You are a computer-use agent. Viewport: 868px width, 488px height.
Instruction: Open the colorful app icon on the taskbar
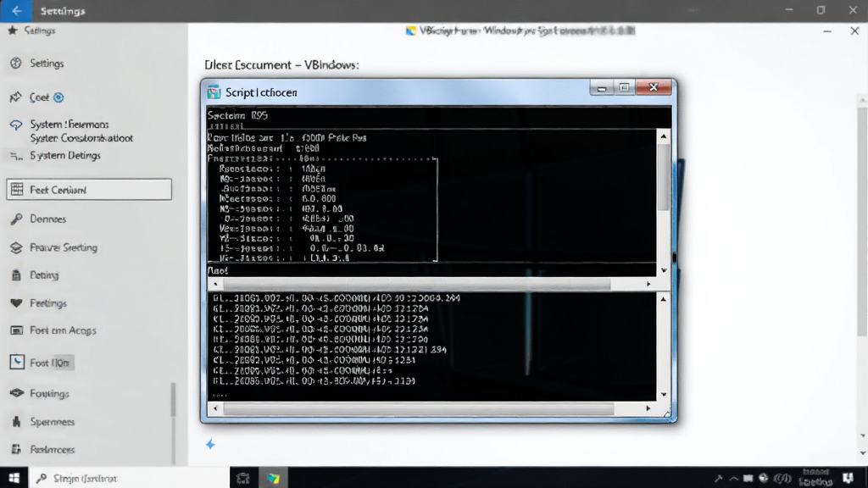click(274, 478)
